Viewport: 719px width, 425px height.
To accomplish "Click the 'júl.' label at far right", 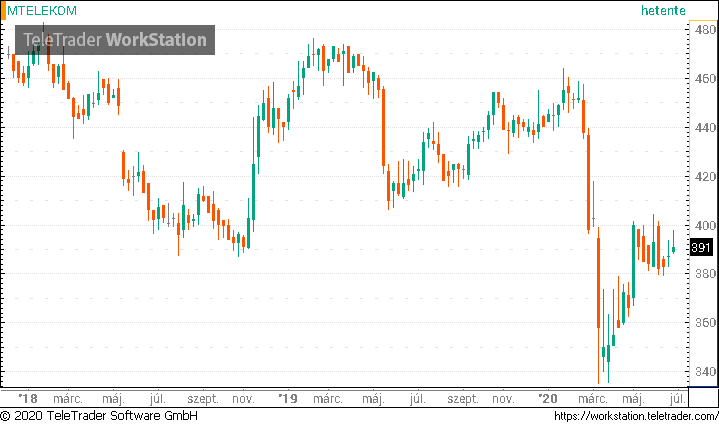I will 678,399.
